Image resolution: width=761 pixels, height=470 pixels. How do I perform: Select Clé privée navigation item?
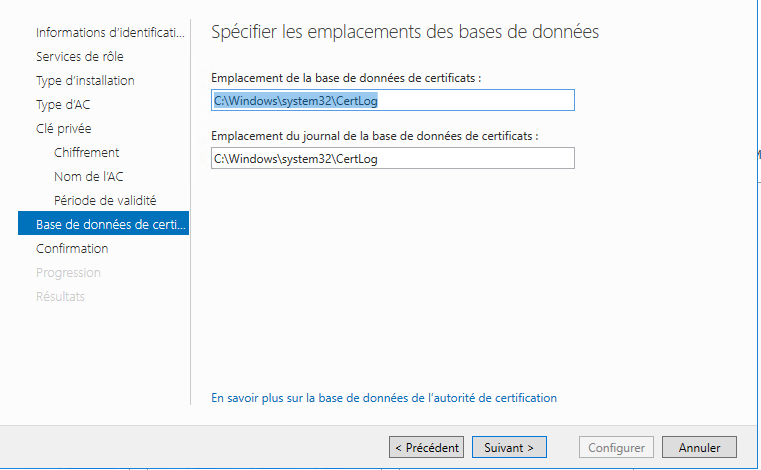click(64, 129)
